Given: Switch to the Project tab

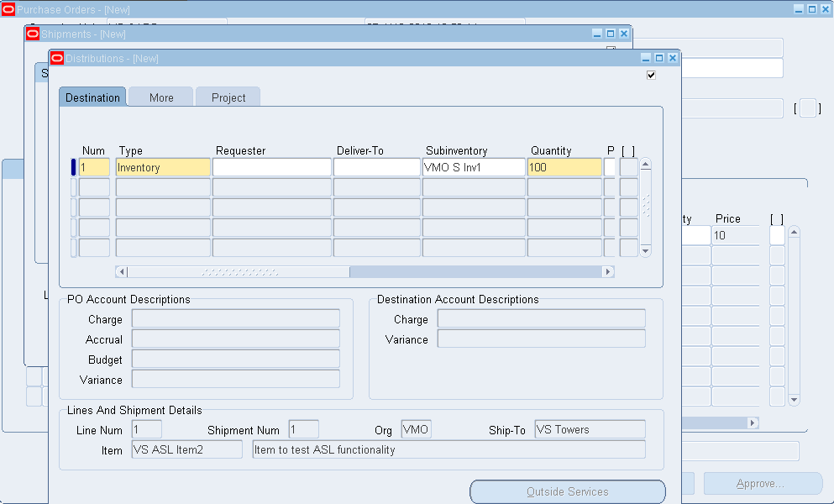Looking at the screenshot, I should pos(228,97).
